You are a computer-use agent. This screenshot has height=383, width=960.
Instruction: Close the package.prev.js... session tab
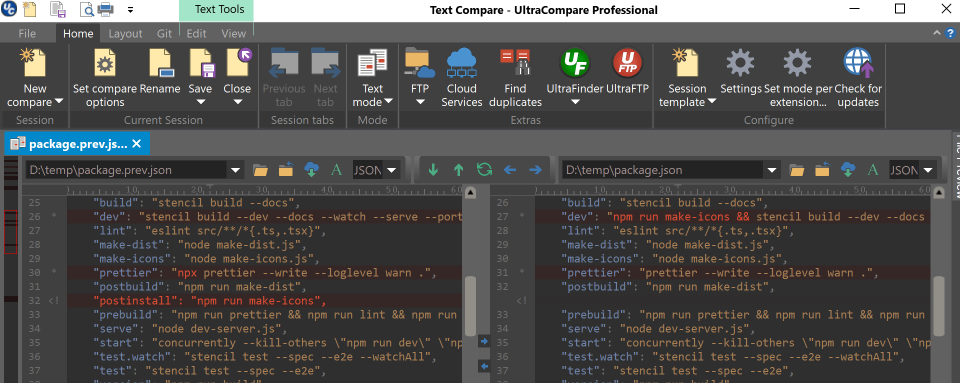[x=137, y=144]
